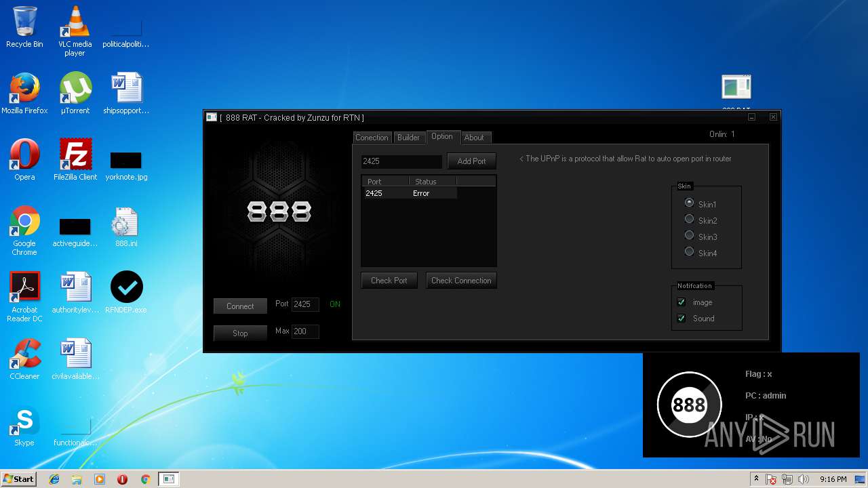
Task: Select the yorknote.jpg image file
Action: (x=126, y=166)
